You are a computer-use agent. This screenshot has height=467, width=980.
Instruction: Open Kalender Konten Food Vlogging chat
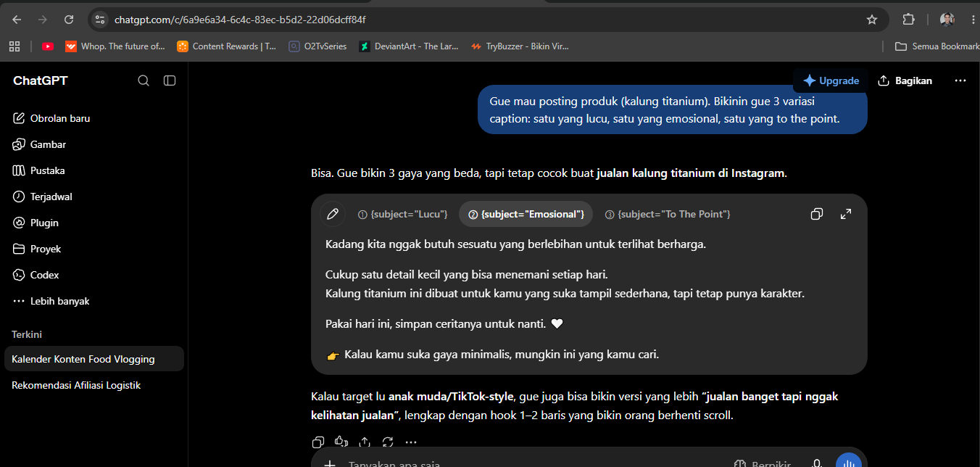pyautogui.click(x=94, y=359)
